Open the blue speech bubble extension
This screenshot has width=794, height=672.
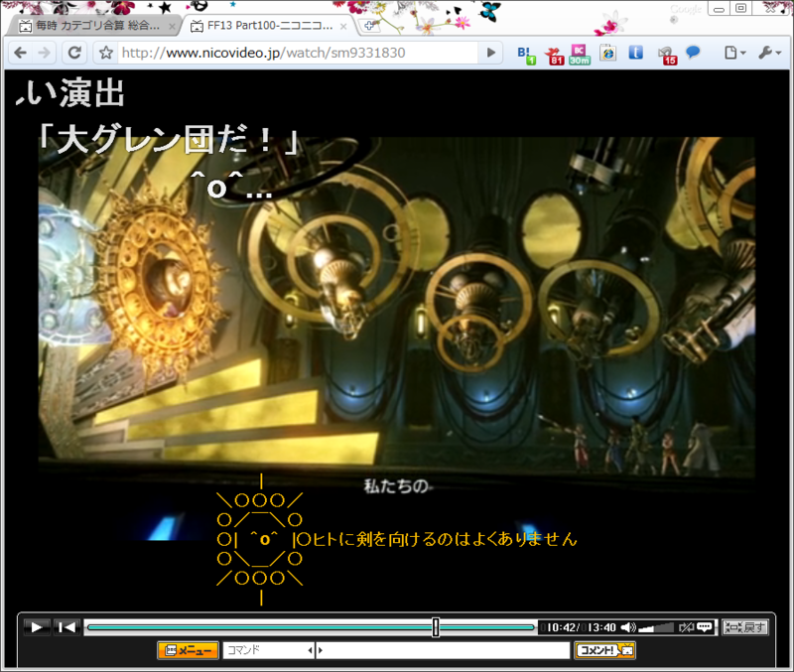tap(693, 53)
